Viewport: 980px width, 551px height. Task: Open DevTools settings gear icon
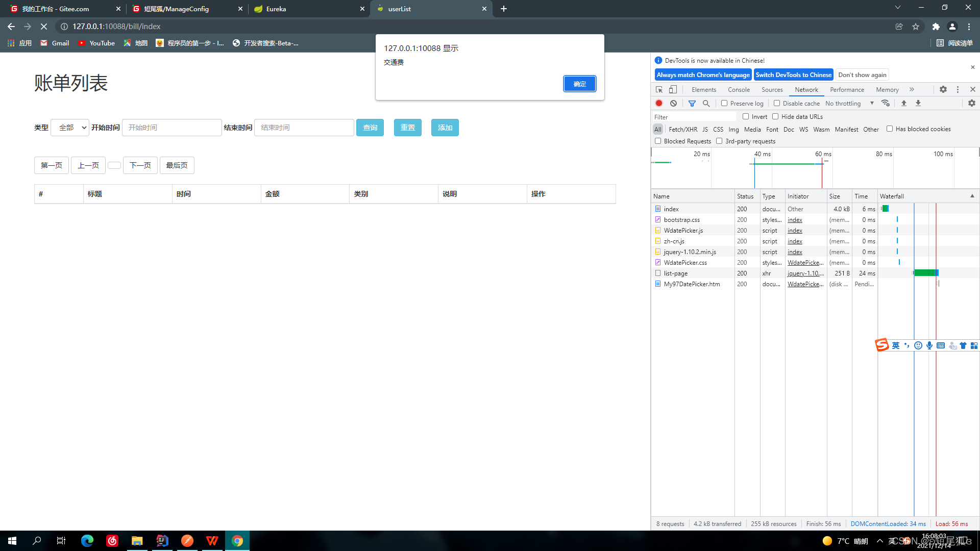943,89
